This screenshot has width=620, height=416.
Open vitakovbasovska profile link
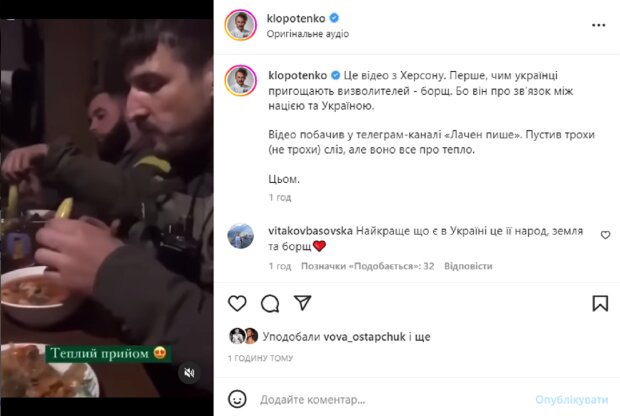[310, 231]
